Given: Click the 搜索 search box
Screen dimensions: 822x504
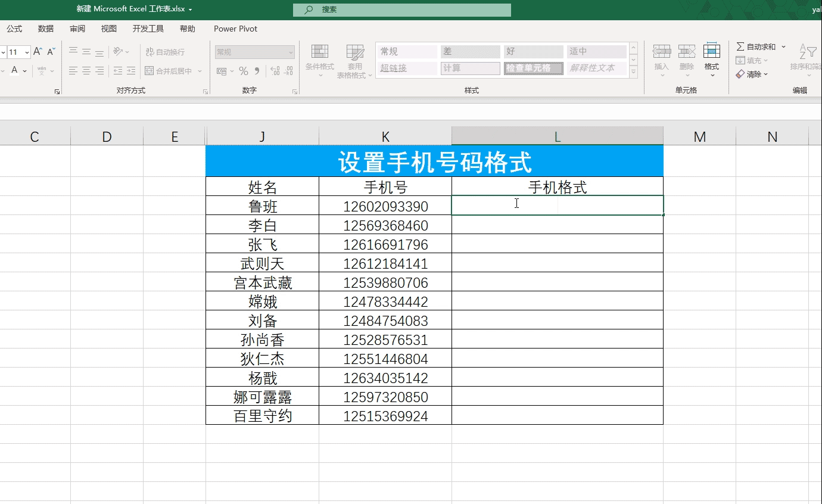Looking at the screenshot, I should point(402,10).
